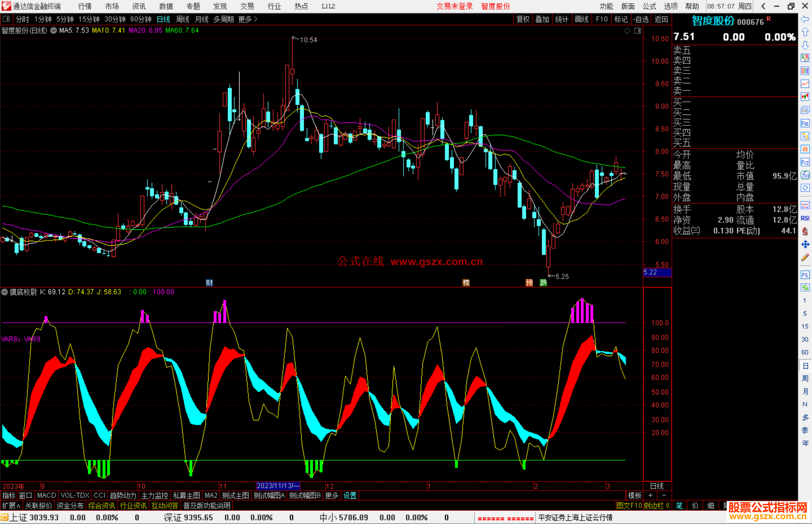Expand the 更多 period dropdown
Image resolution: width=812 pixels, height=524 pixels.
248,19
